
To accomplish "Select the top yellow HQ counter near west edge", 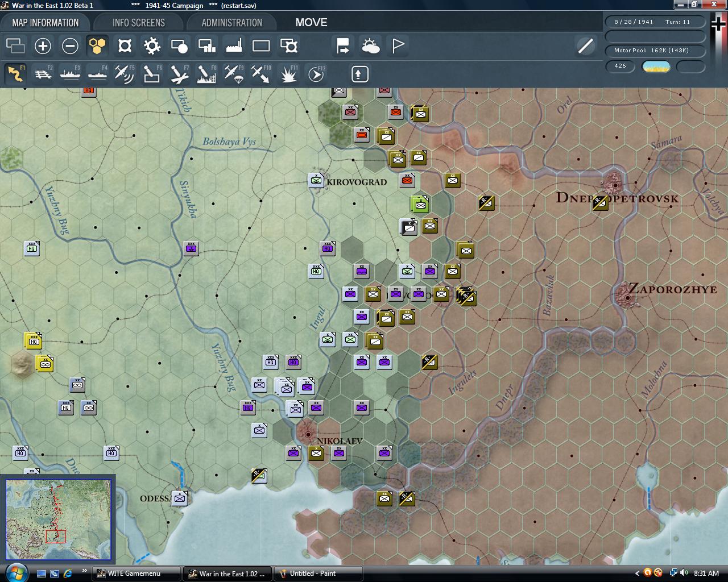I will click(x=33, y=340).
